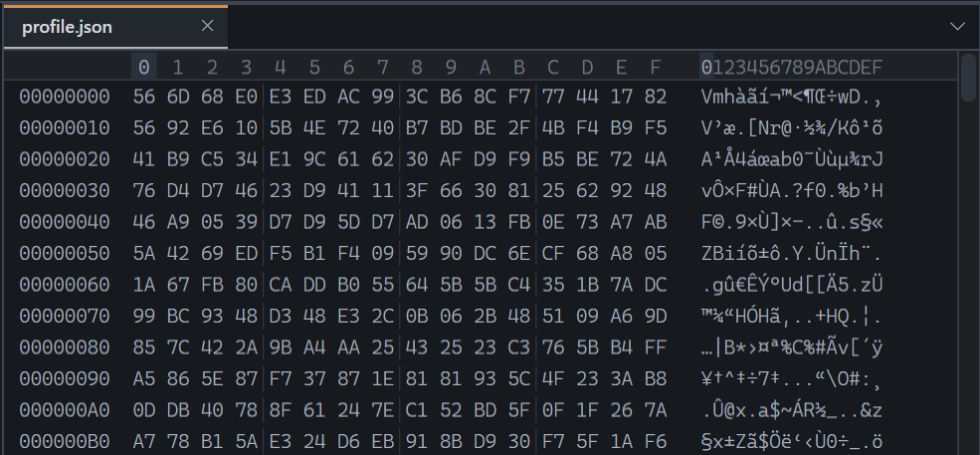Click byte F6 at end of row 000000B0
This screenshot has width=980, height=455.
(x=655, y=441)
